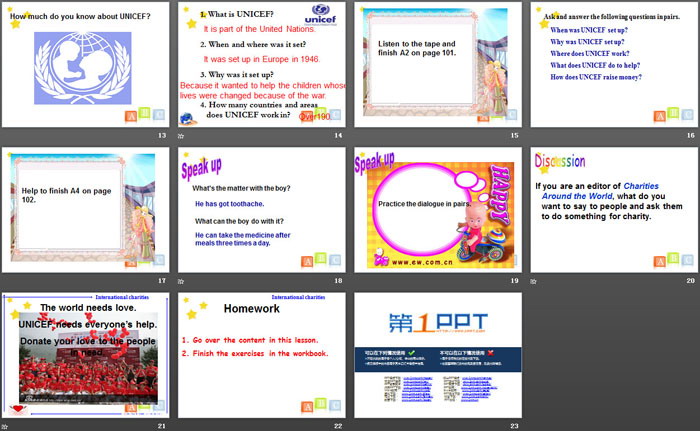Click 'Where does UNICEF work?' on slide 16
This screenshot has width=700, height=431.
(x=590, y=53)
